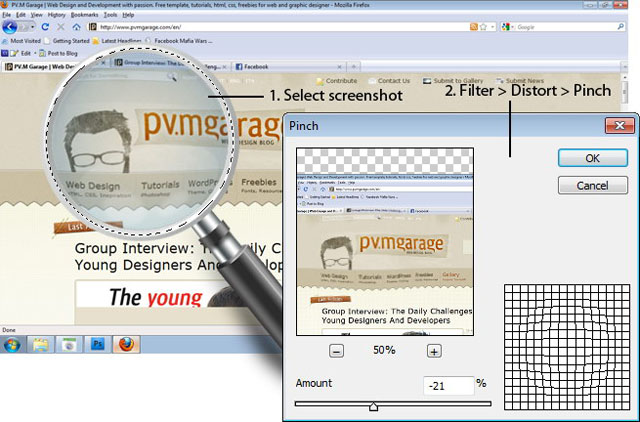Open the back history dropdown arrow
The height and width of the screenshot is (422, 640).
(32, 27)
